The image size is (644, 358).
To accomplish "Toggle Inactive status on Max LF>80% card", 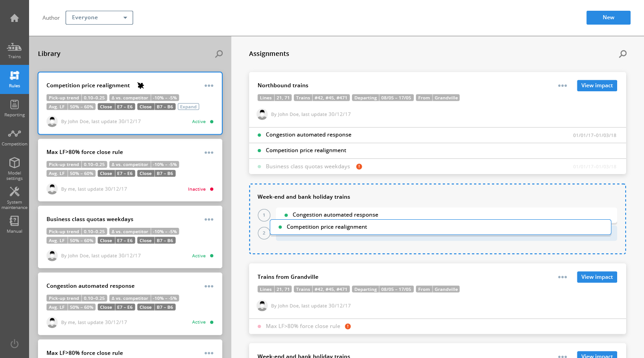I will 201,189.
